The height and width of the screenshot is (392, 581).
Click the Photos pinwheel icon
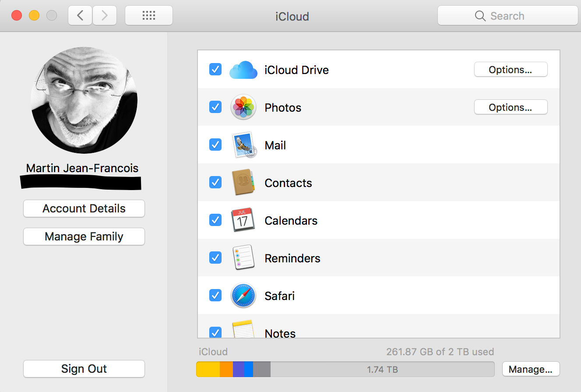tap(243, 107)
